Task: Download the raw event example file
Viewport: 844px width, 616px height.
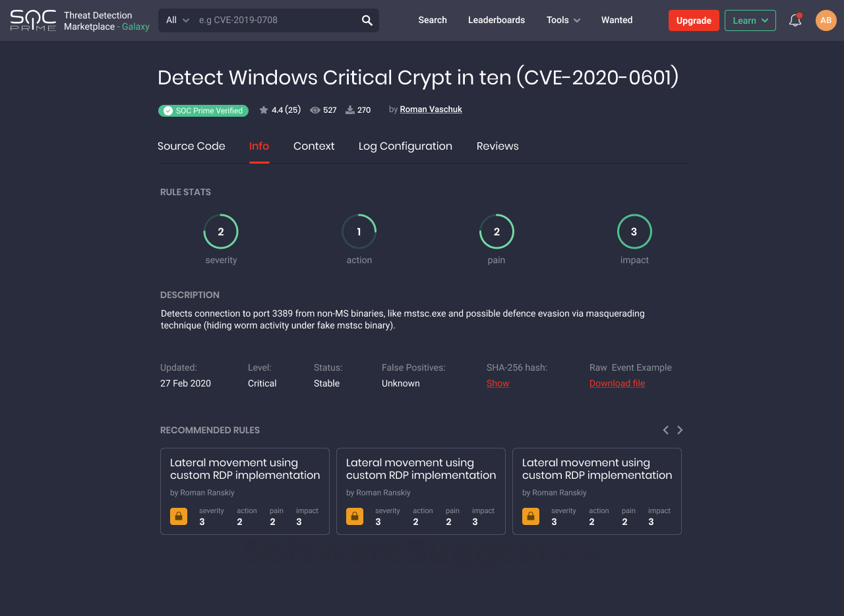Action: (x=617, y=383)
